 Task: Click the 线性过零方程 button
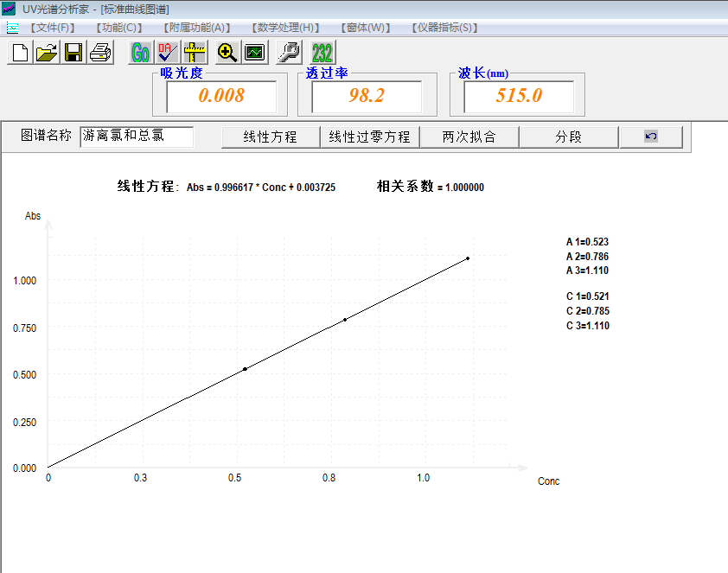[x=370, y=137]
